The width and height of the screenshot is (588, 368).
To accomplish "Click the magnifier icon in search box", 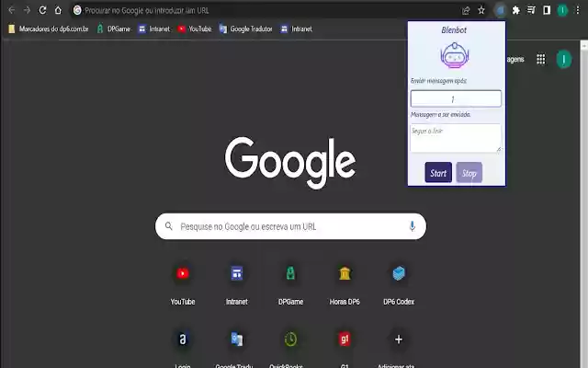I will click(169, 226).
